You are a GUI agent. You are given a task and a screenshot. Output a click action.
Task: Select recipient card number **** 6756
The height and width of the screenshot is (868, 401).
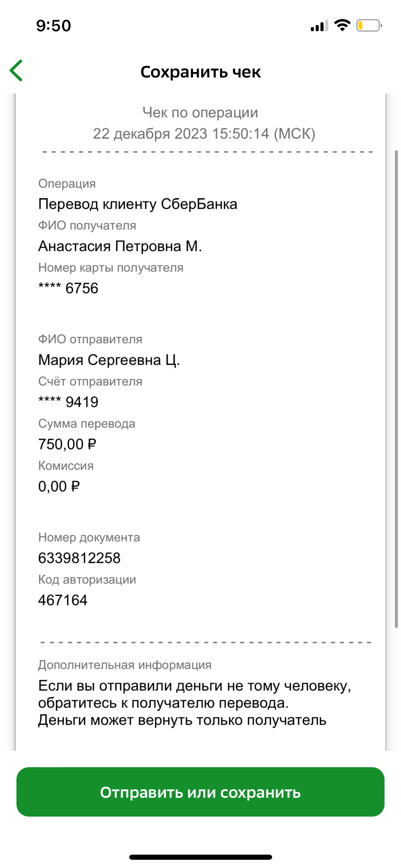pyautogui.click(x=68, y=288)
